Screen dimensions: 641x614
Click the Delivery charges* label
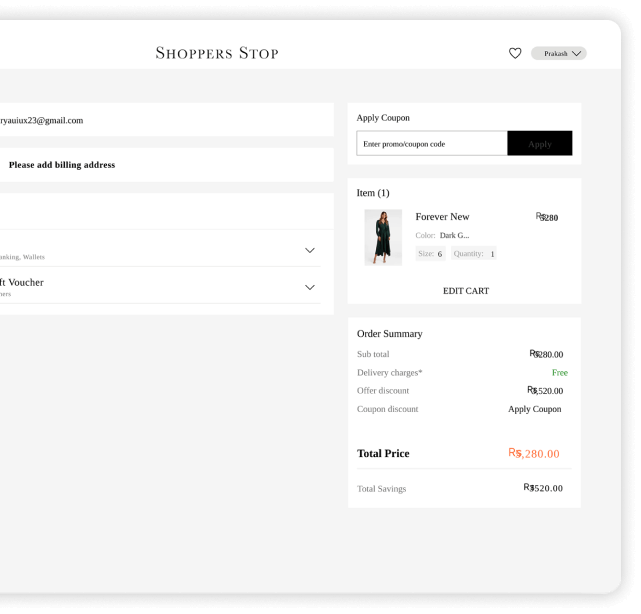(x=389, y=373)
